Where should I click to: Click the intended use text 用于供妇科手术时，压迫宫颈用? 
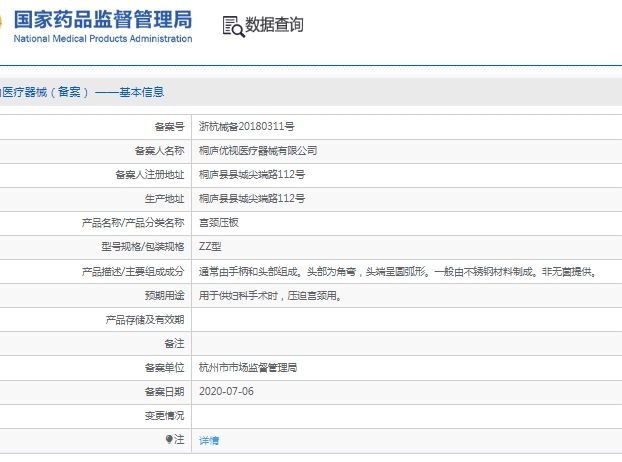pos(270,296)
